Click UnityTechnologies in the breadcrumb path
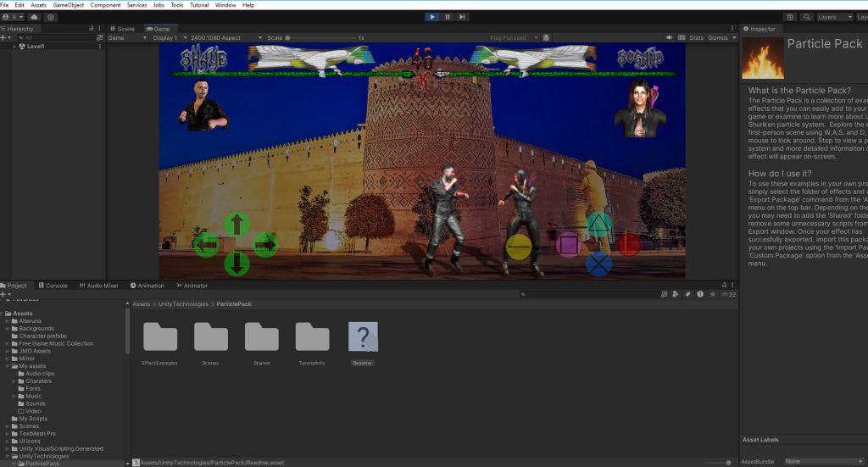This screenshot has width=868, height=467. pos(183,303)
